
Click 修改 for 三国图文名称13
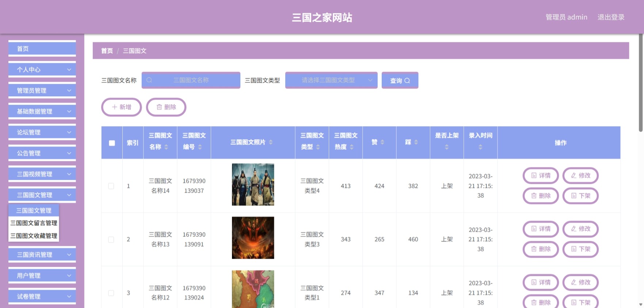point(580,229)
